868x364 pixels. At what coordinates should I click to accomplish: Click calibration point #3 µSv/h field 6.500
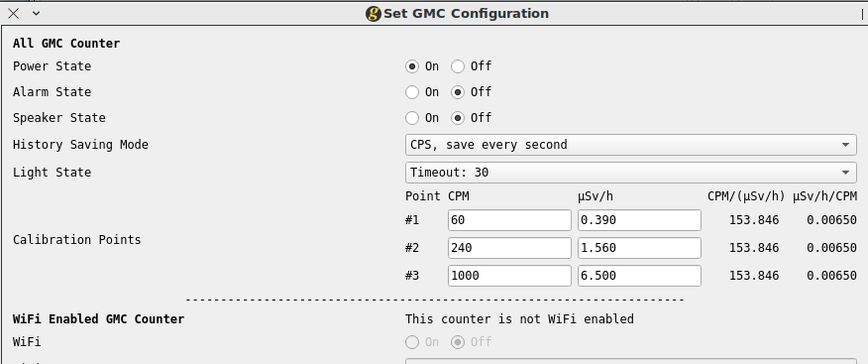[x=639, y=276]
